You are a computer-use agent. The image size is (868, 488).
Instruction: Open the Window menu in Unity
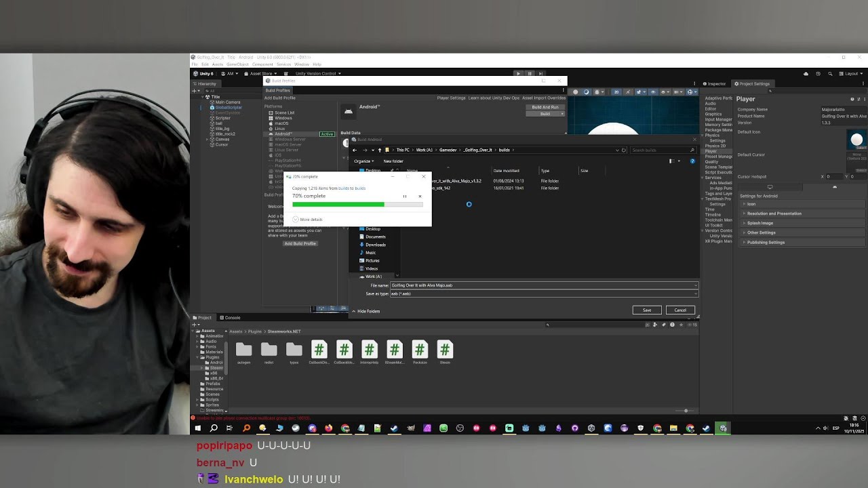(x=302, y=64)
